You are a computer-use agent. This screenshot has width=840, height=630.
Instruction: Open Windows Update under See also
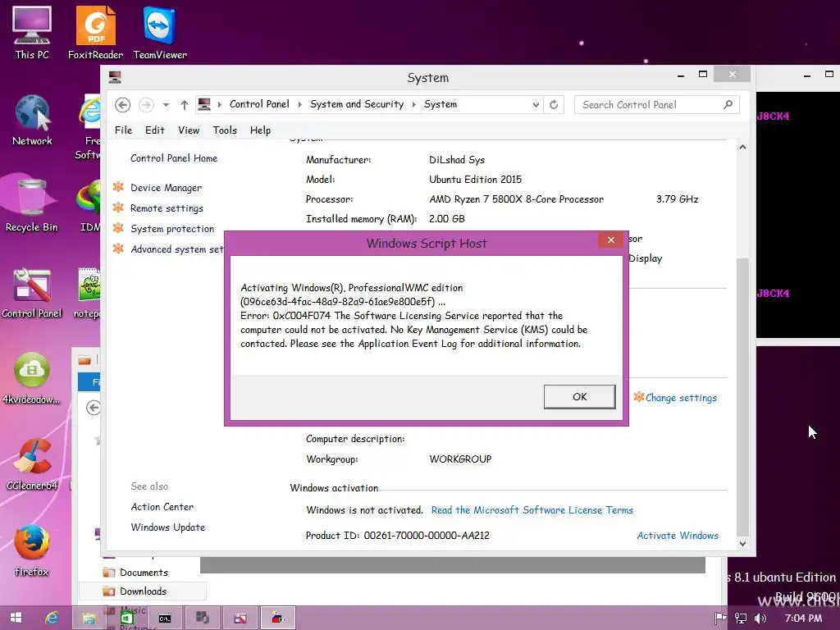(x=167, y=527)
